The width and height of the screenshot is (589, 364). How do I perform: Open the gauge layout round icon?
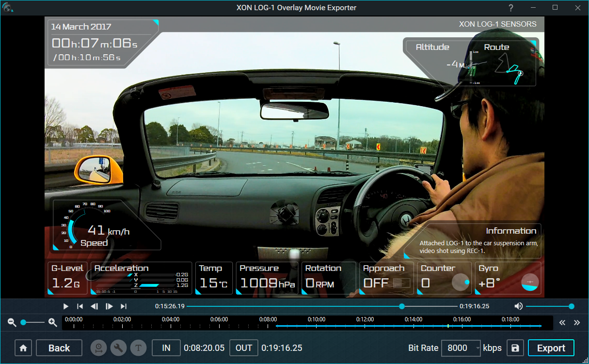(98, 348)
